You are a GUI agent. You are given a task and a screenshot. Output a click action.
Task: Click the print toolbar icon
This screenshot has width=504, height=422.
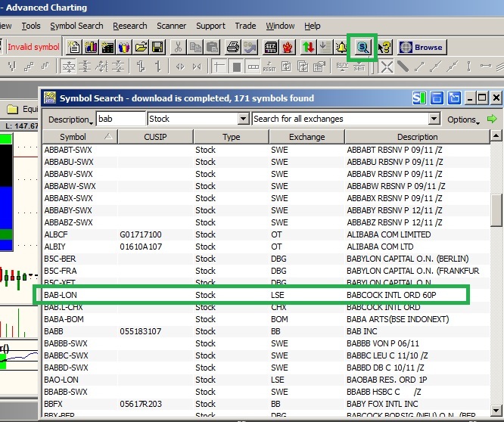[x=233, y=48]
